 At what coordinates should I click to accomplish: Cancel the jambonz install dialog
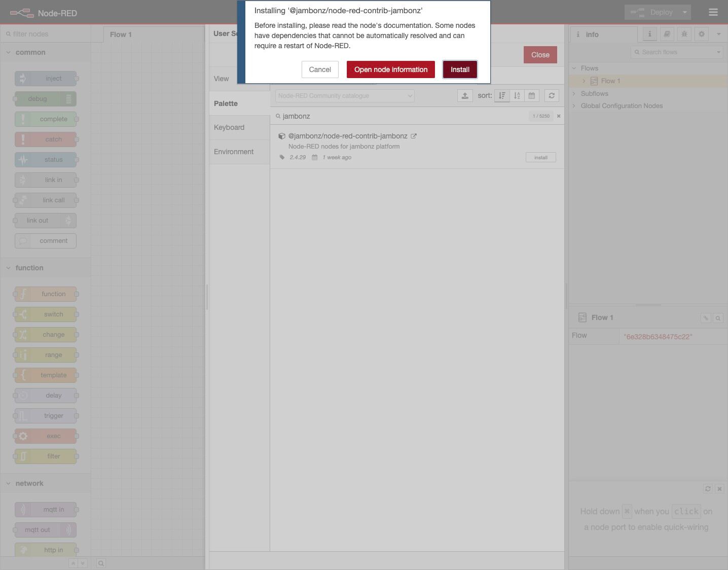coord(320,69)
